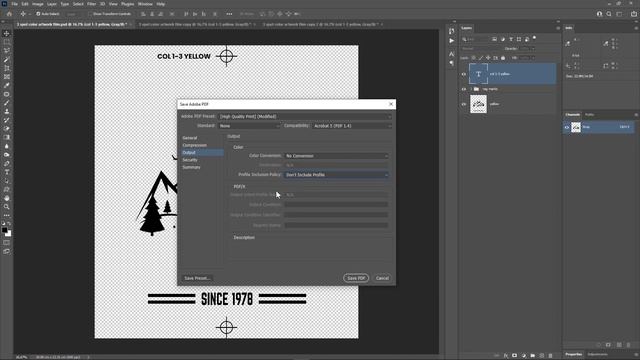640x360 pixels.
Task: Select the Magic Wand tool
Action: (7, 59)
